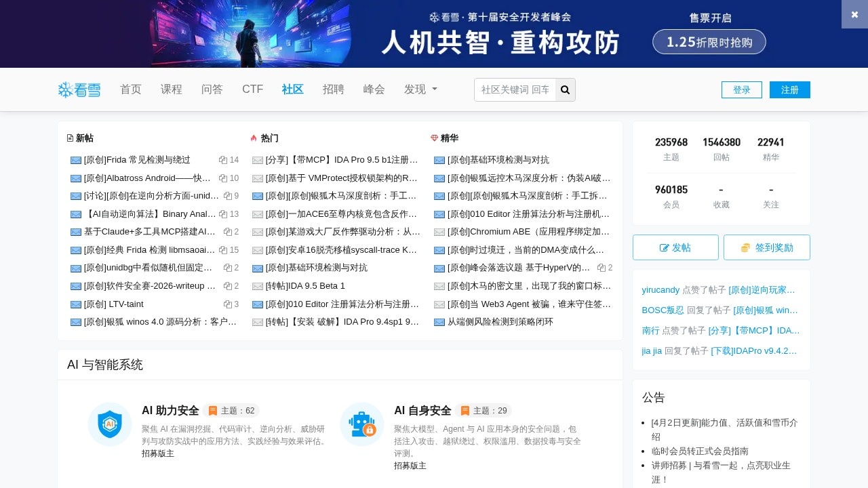
Task: Click the 登录 button
Action: 742,90
